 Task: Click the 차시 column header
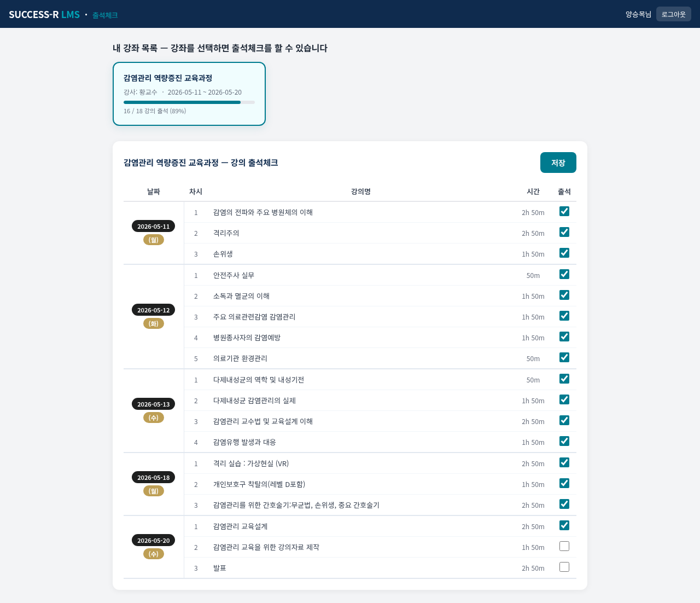[196, 192]
